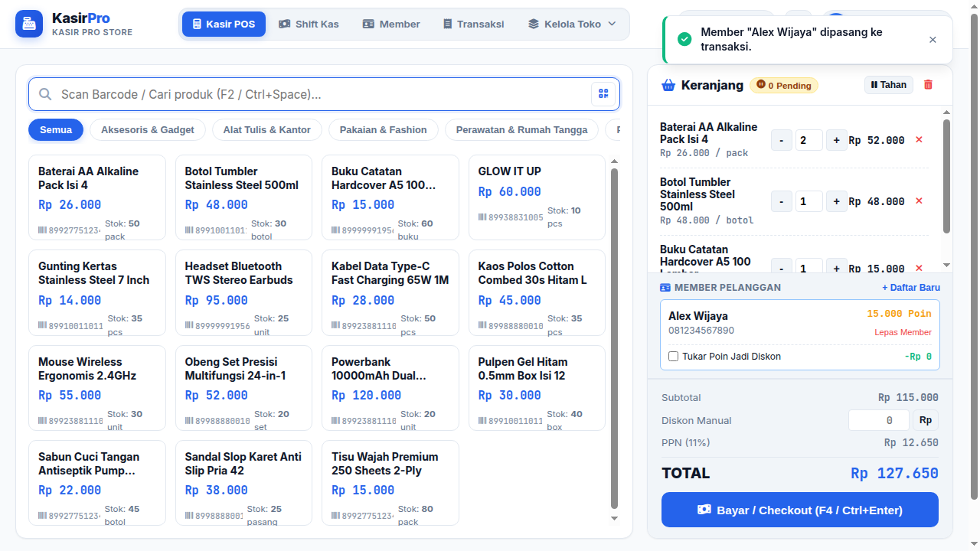Decrease Botol Tumbler quantity in cart
The width and height of the screenshot is (980, 551).
[782, 201]
